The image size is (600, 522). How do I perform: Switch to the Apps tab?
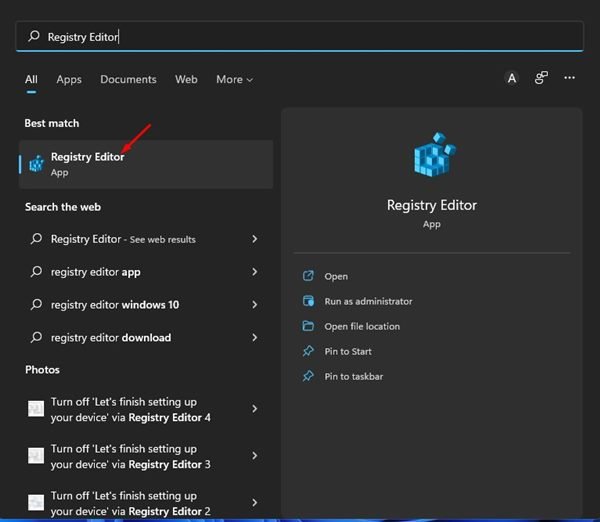coord(69,79)
